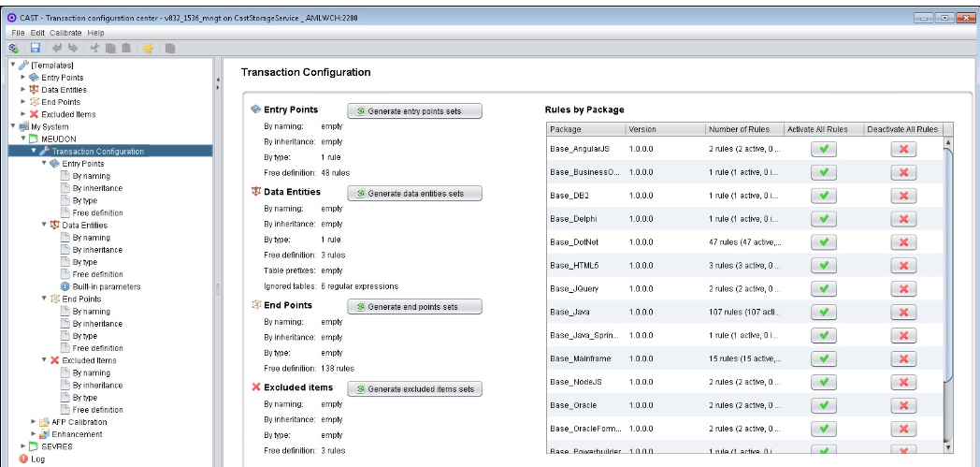Click red X for Base_HTML5
This screenshot has height=467, width=980.
(903, 265)
